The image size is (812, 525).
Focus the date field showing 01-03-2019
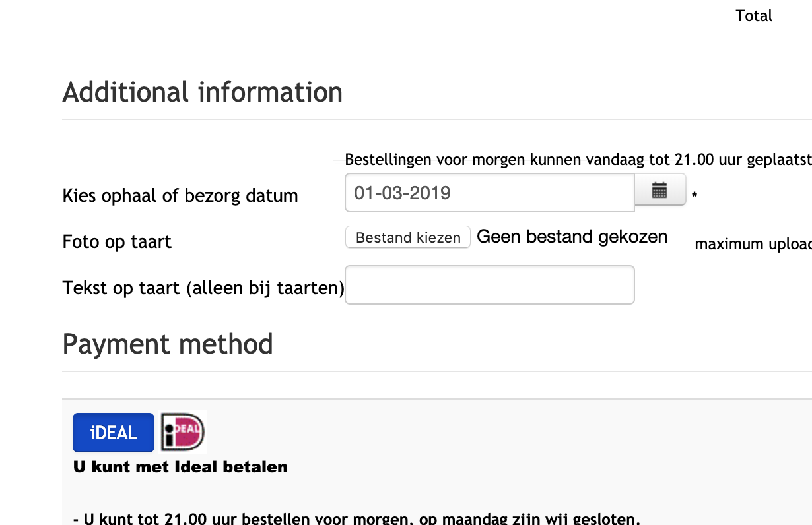pos(489,193)
